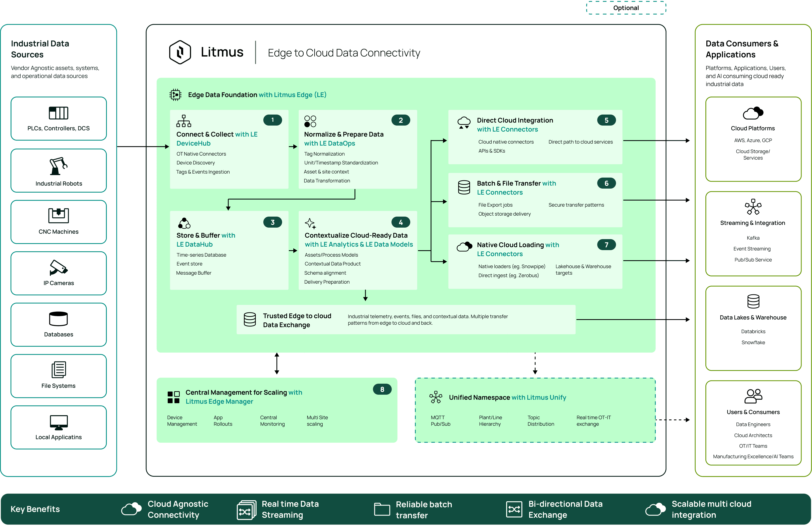The width and height of the screenshot is (812, 527).
Task: Click the Local Applications monitor icon
Action: 59,422
